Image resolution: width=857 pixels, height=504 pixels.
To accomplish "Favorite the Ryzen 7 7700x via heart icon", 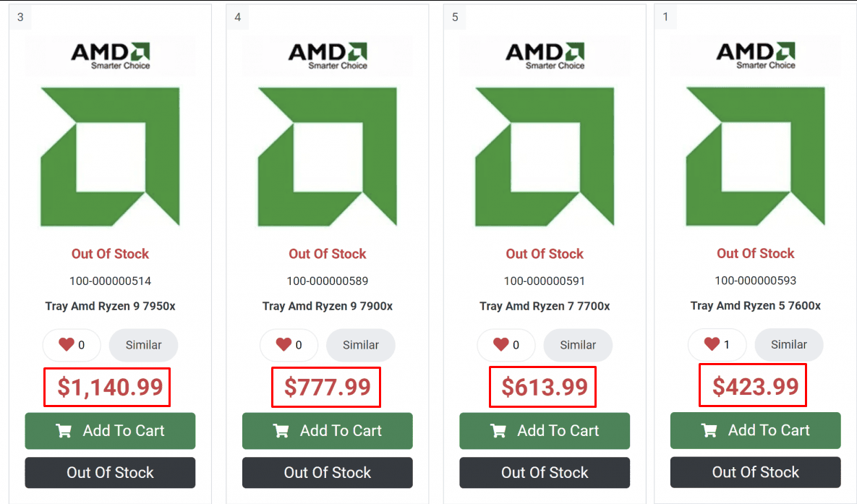I will click(x=500, y=345).
